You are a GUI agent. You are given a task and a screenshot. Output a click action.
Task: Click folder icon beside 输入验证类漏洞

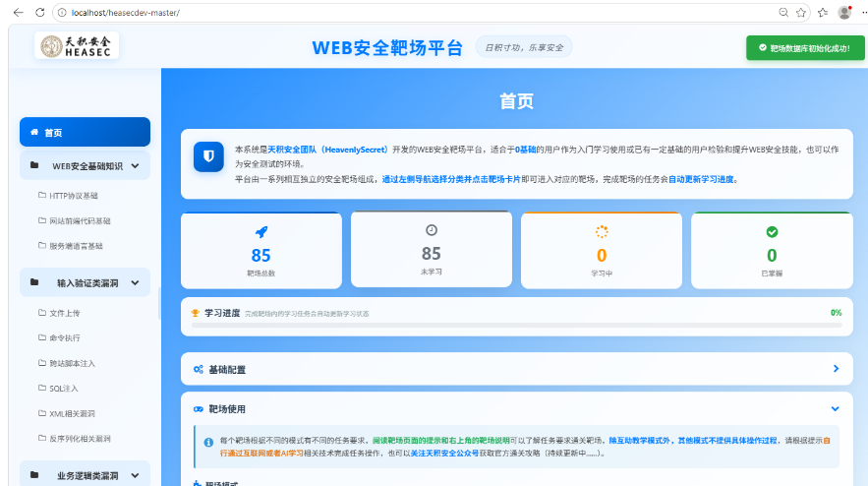tap(34, 282)
